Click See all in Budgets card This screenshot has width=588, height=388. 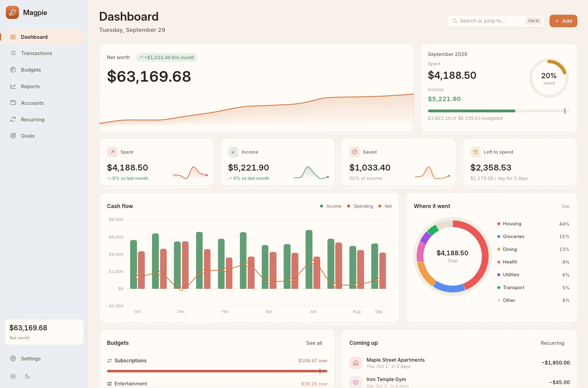point(314,343)
